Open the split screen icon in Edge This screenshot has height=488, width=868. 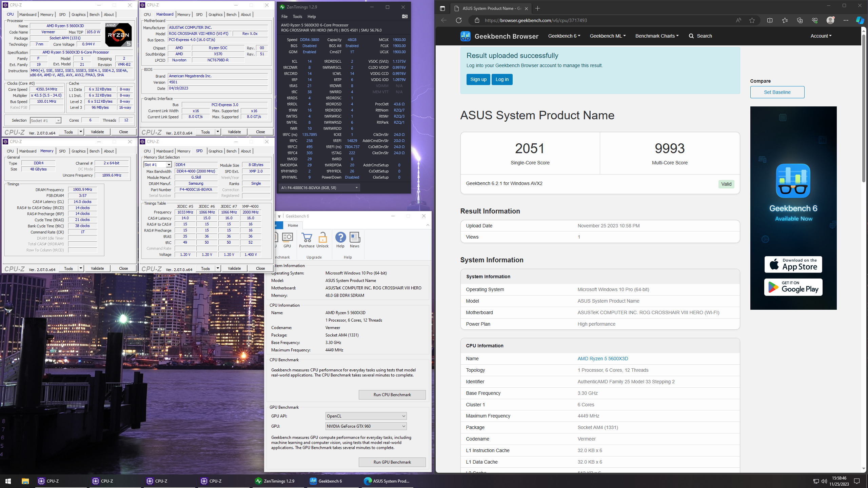coord(770,20)
